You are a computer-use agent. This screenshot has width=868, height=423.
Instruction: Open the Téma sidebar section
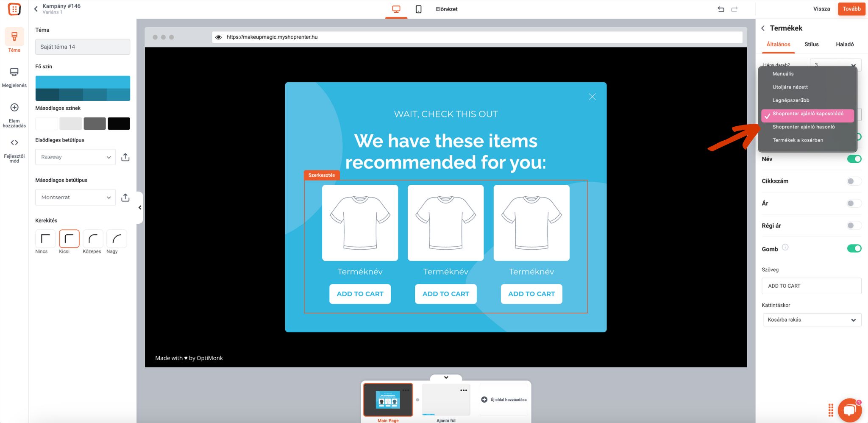point(14,41)
